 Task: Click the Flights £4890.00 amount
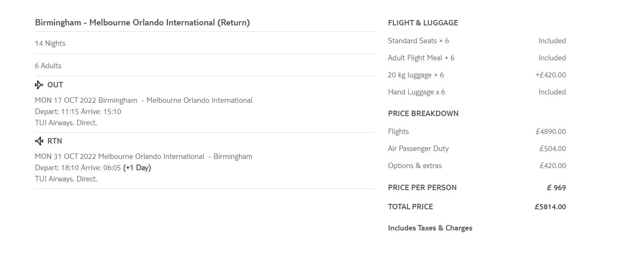point(551,132)
